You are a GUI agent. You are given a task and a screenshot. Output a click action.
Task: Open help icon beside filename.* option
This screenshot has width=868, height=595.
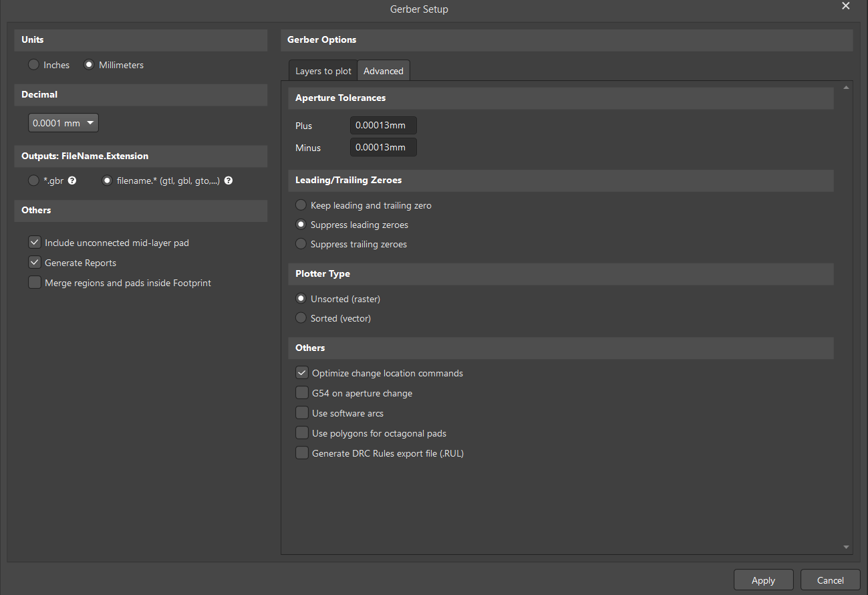pyautogui.click(x=229, y=181)
